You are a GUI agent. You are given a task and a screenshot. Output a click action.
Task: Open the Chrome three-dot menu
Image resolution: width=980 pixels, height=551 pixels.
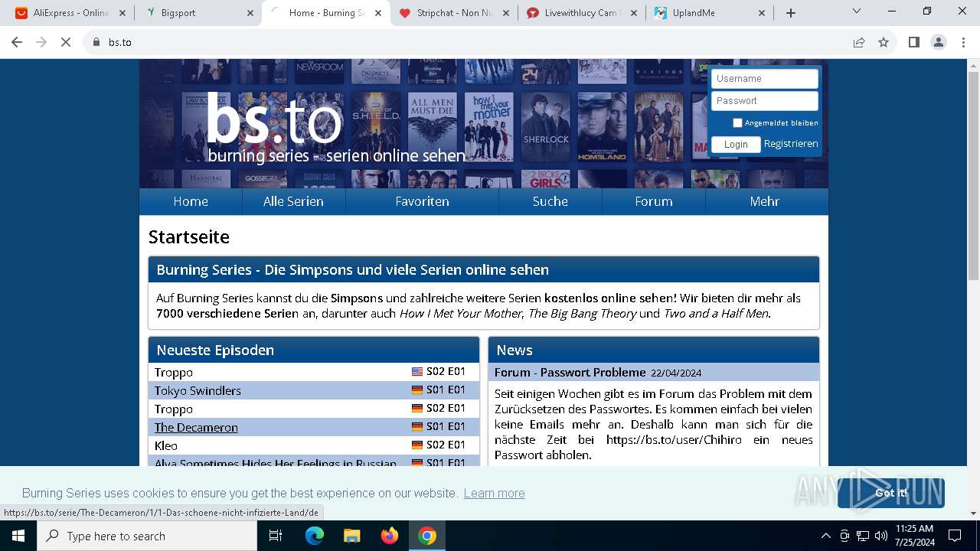coord(963,42)
